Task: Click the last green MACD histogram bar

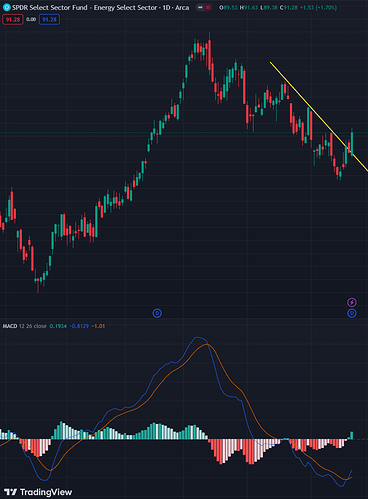Action: point(351,435)
